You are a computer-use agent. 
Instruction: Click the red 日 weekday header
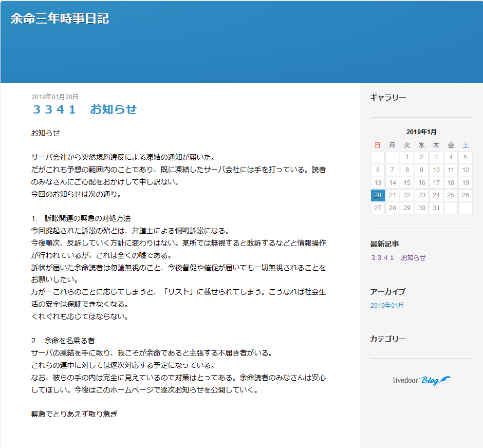click(x=378, y=145)
